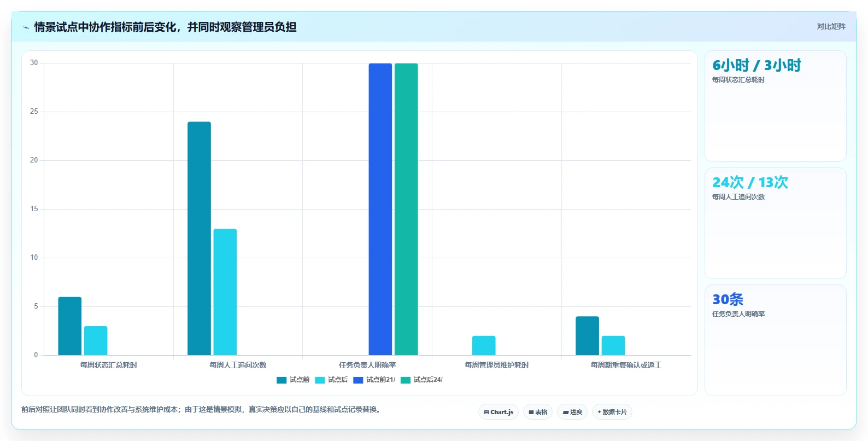Click the y-axis tick label 15
Screen dimensions: 868x441
tap(34, 209)
